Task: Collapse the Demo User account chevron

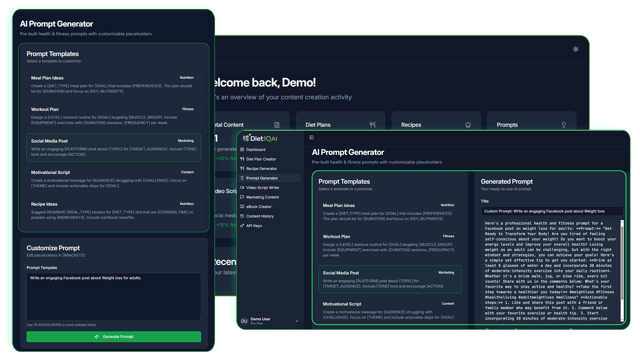Action: [x=297, y=321]
